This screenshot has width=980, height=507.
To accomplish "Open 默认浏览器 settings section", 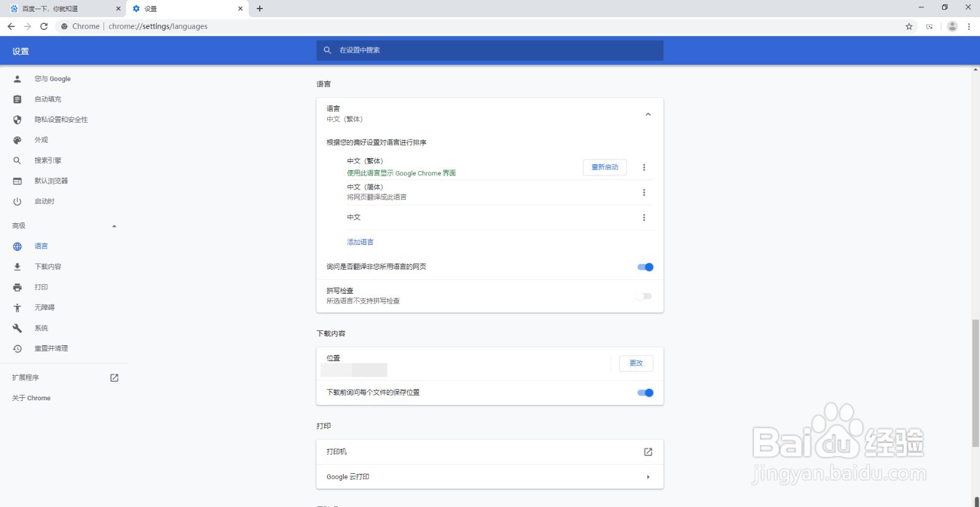I will pos(51,181).
